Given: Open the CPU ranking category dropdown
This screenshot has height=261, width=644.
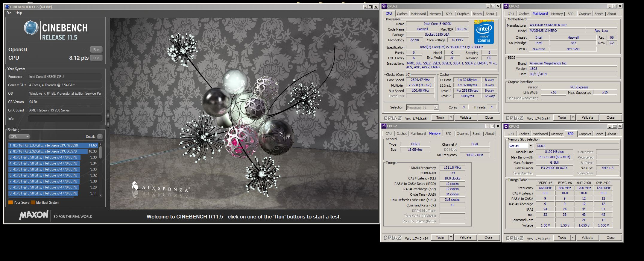Looking at the screenshot, I should (19, 137).
